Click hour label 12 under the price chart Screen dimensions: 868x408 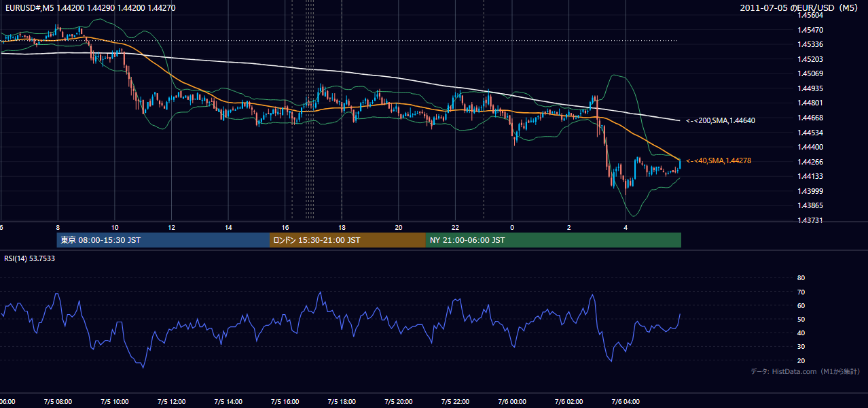coord(172,228)
